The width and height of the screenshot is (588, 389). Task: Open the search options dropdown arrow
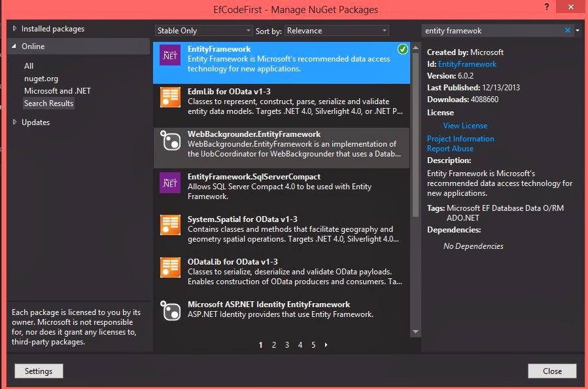[x=578, y=30]
